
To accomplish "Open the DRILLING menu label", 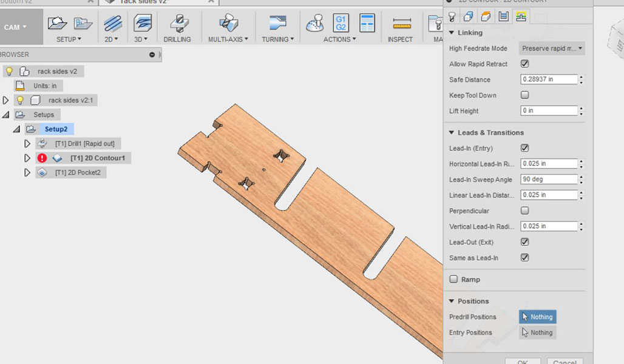I will pos(177,39).
